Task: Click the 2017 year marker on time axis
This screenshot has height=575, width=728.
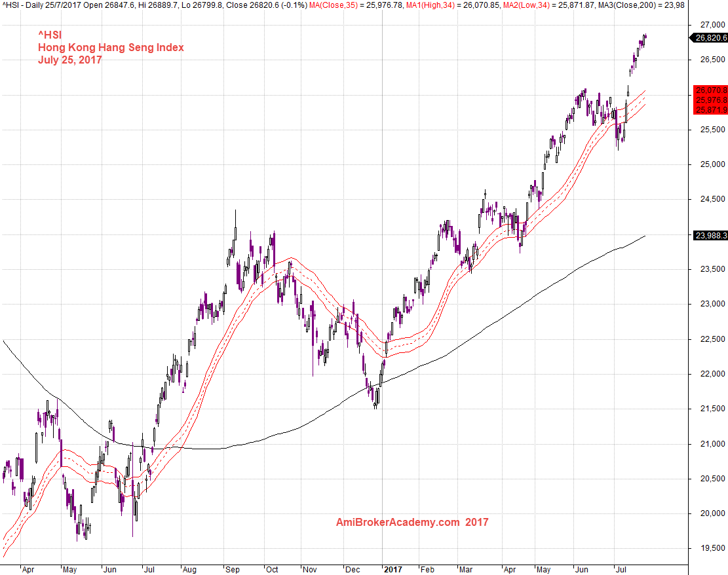Action: (393, 569)
